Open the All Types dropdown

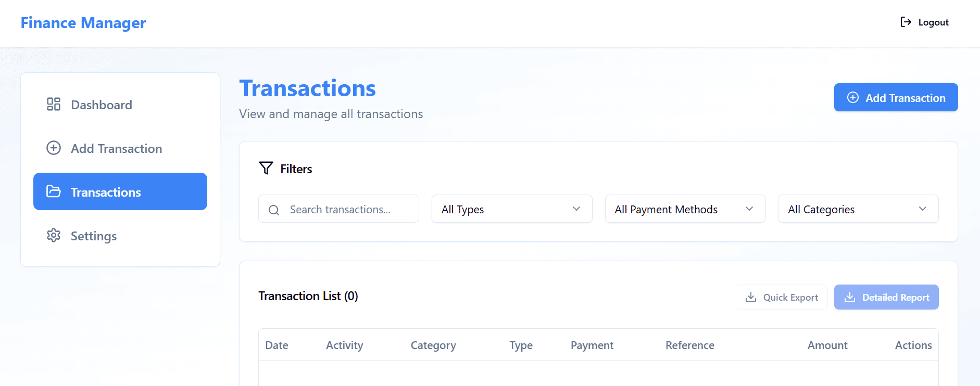click(511, 209)
